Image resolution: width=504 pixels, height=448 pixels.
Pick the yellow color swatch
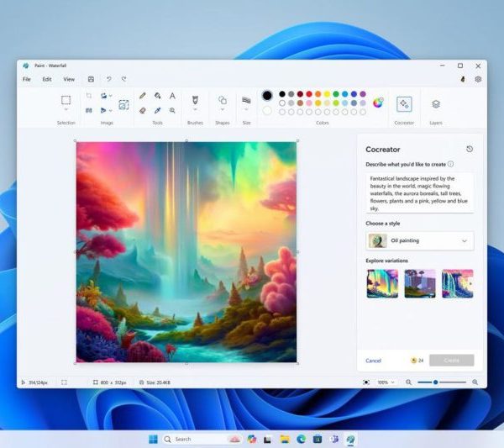[327, 94]
